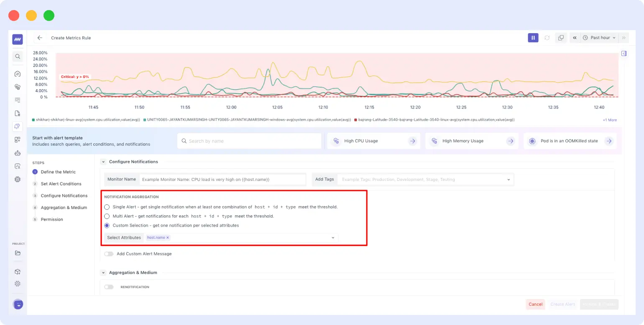Collapse the Aggregation & Medium section
This screenshot has width=644, height=325.
coord(103,273)
